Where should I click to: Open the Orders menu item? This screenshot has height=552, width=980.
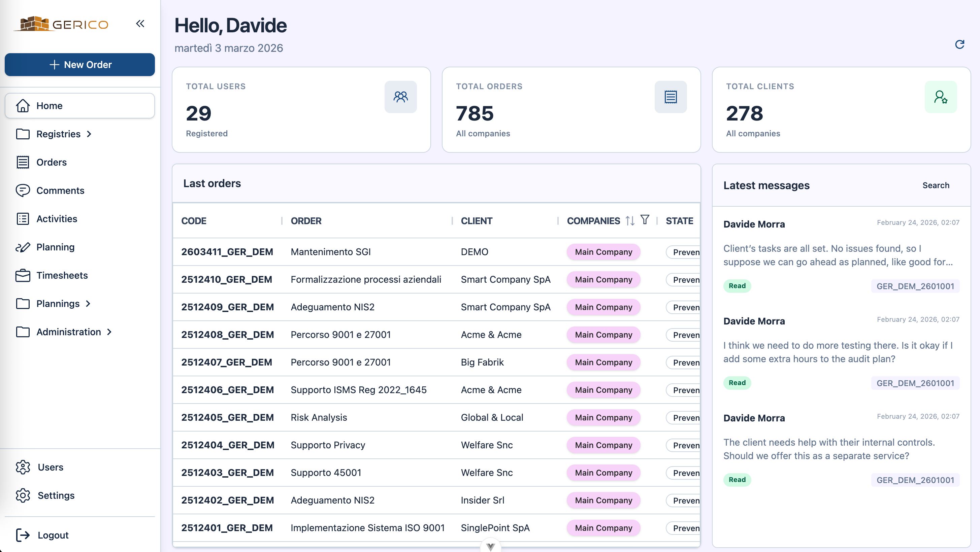tap(79, 162)
